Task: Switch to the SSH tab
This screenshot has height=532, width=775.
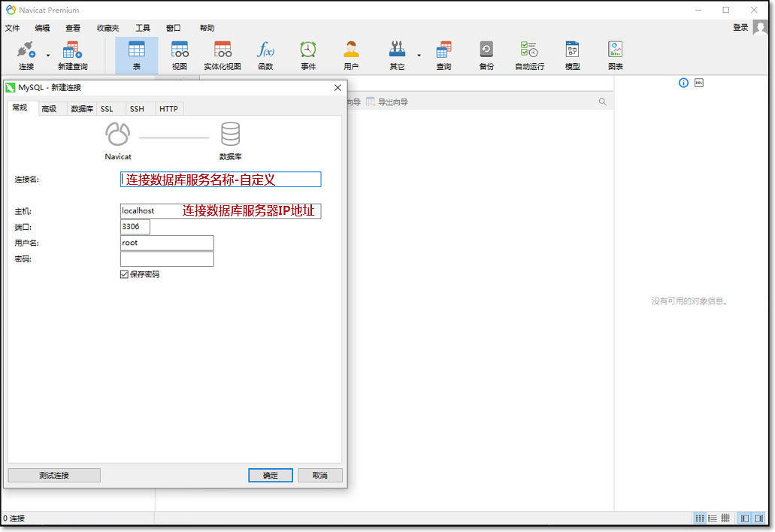Action: pyautogui.click(x=137, y=109)
